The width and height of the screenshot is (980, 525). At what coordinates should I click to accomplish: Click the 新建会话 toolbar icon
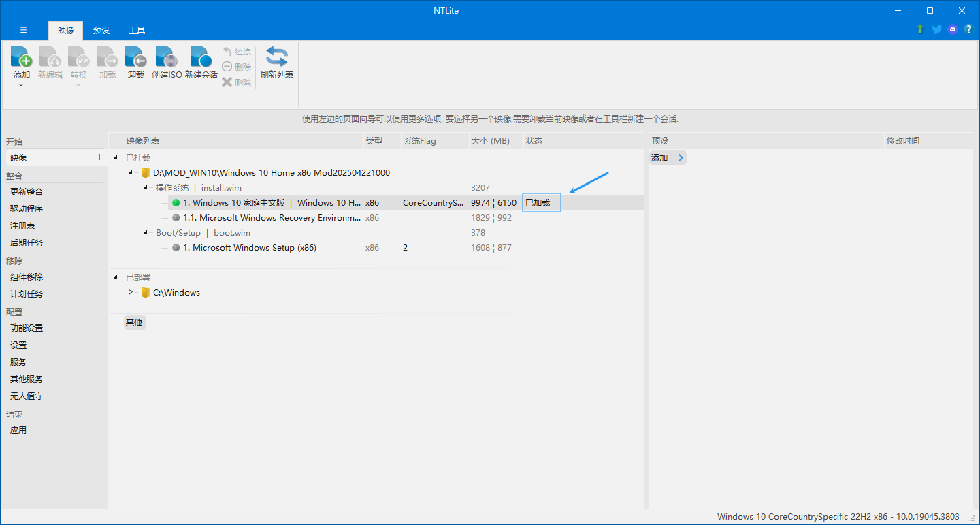click(x=201, y=57)
